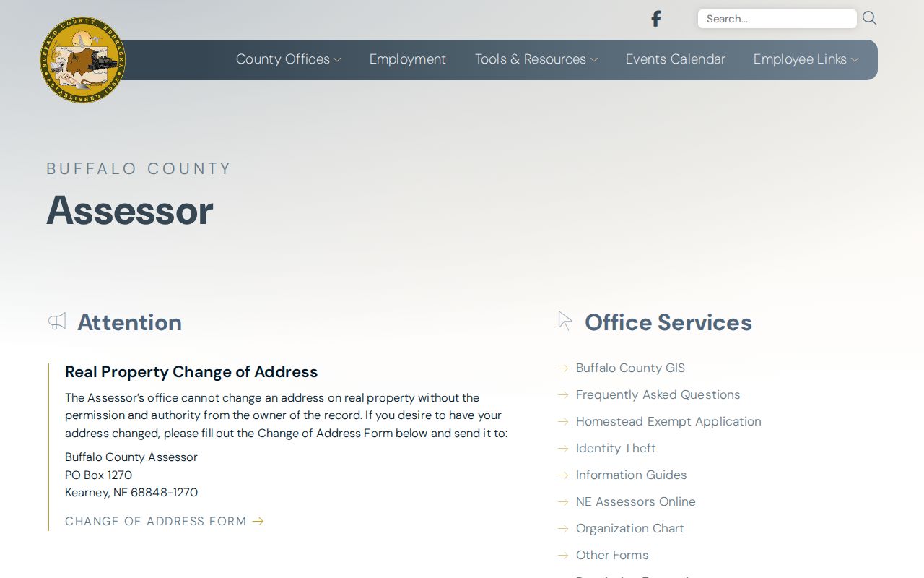Click the Assessor page title
This screenshot has width=924, height=578.
pyautogui.click(x=130, y=210)
